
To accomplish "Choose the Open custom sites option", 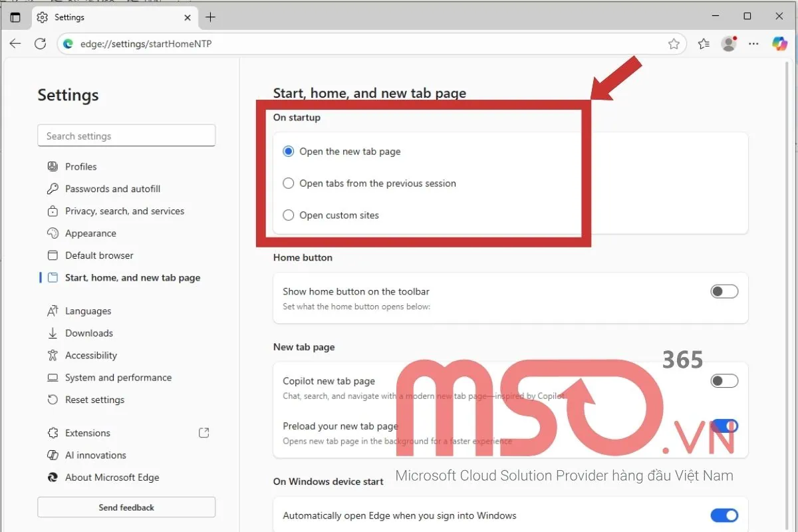I will tap(288, 215).
